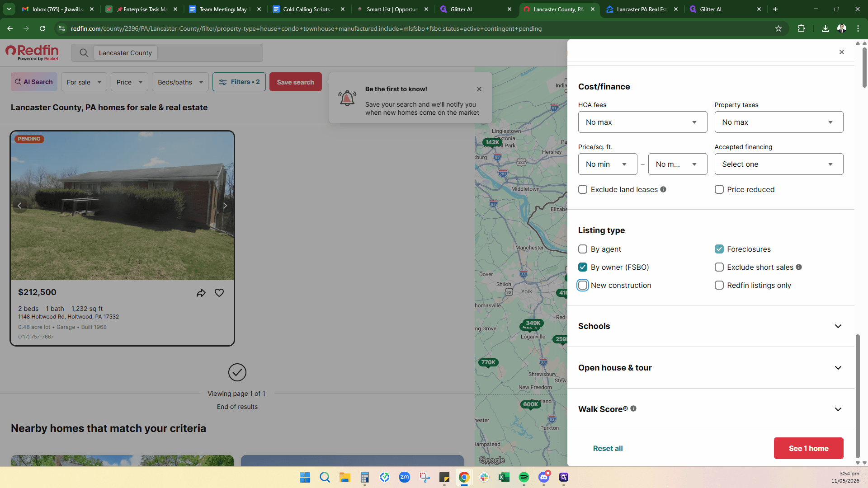Click the search magnifier icon
The height and width of the screenshot is (488, 868).
click(84, 53)
